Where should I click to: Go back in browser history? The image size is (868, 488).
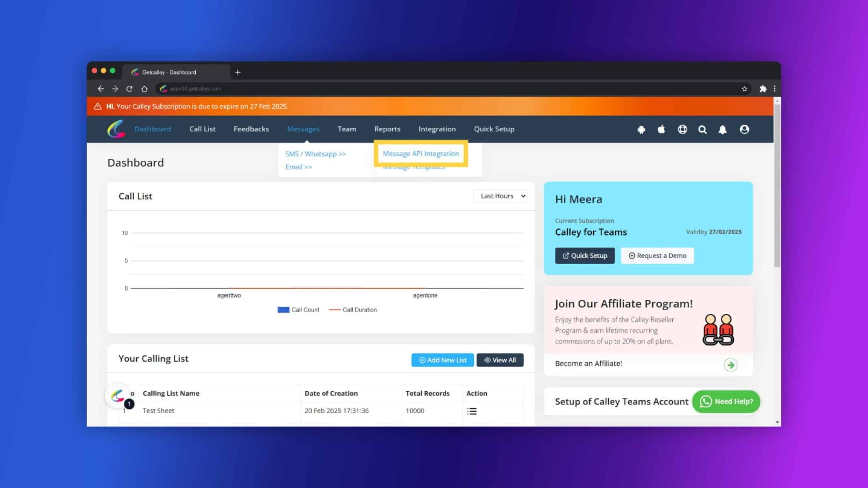click(101, 89)
